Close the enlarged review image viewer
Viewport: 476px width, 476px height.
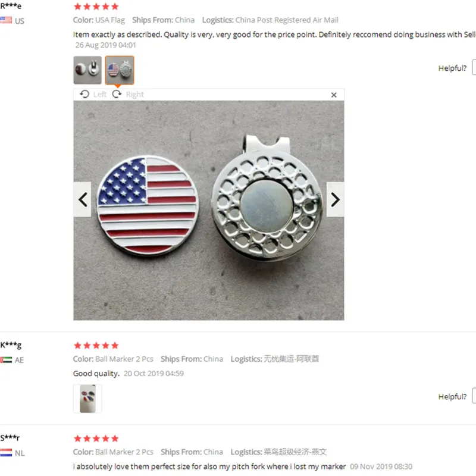334,95
